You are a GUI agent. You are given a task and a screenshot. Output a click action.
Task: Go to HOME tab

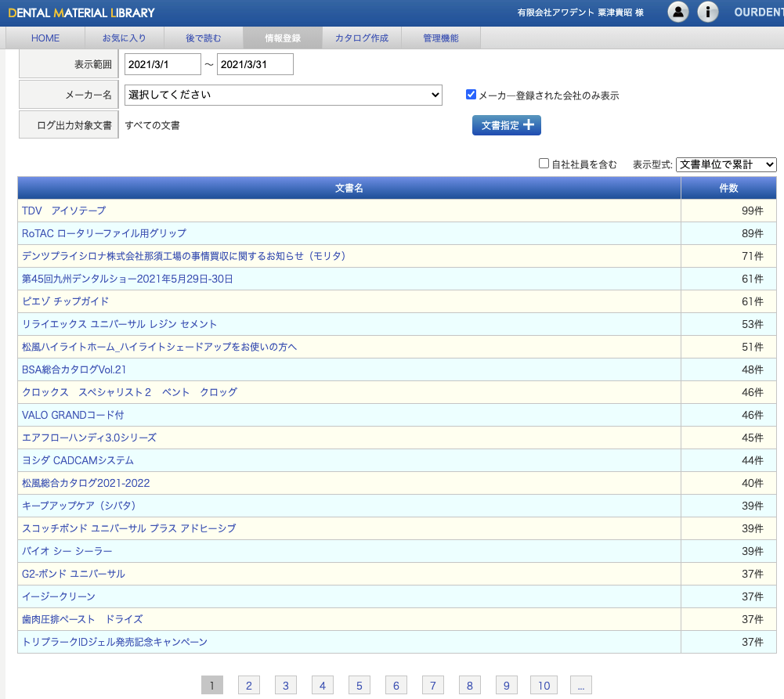[x=45, y=38]
